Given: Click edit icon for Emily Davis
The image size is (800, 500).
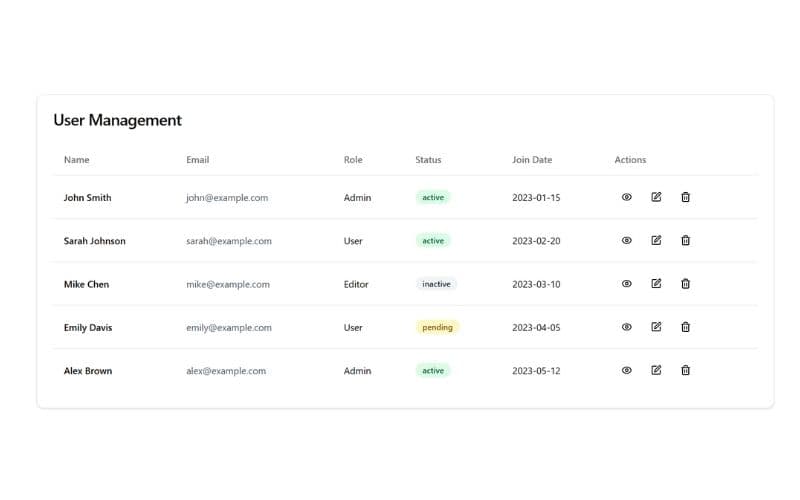Looking at the screenshot, I should pyautogui.click(x=656, y=327).
